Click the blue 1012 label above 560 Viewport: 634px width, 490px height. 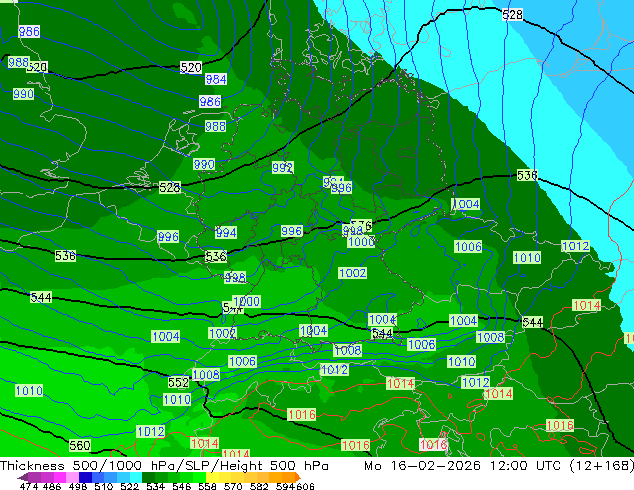150,432
